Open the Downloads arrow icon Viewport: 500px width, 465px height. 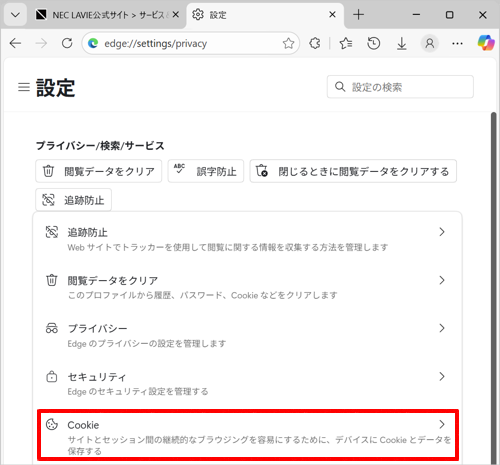point(402,43)
